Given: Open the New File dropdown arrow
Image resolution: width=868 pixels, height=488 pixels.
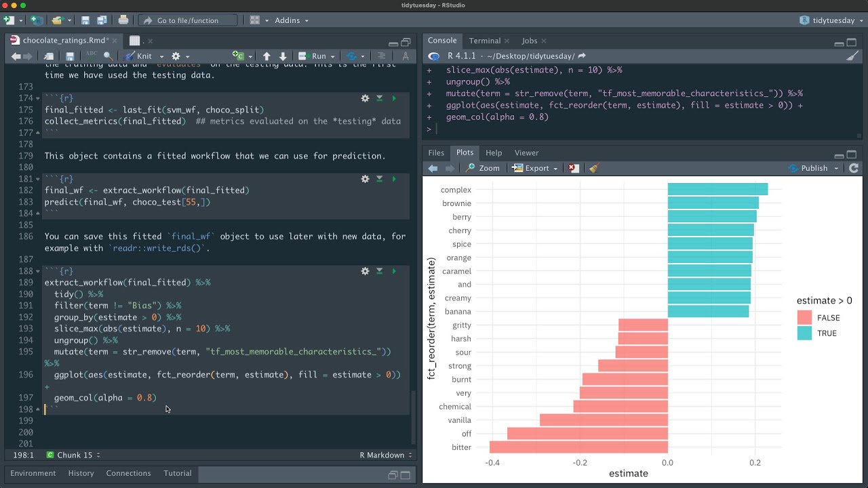Looking at the screenshot, I should pos(20,20).
